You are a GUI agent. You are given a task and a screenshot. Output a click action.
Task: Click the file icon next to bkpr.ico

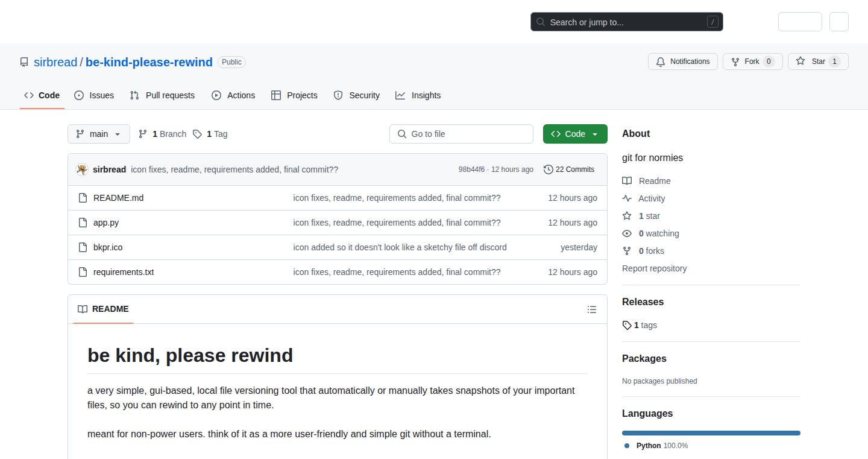click(x=83, y=247)
